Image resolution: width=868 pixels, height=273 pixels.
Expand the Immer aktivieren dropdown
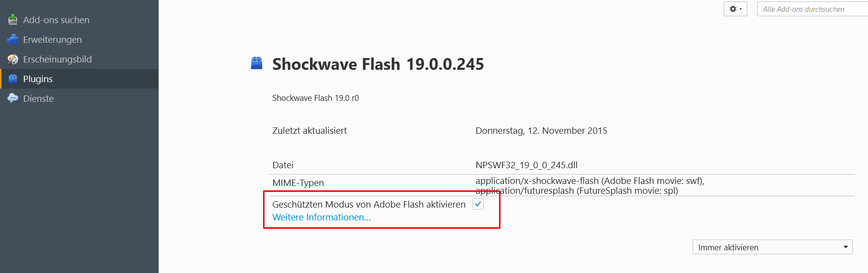click(772, 247)
